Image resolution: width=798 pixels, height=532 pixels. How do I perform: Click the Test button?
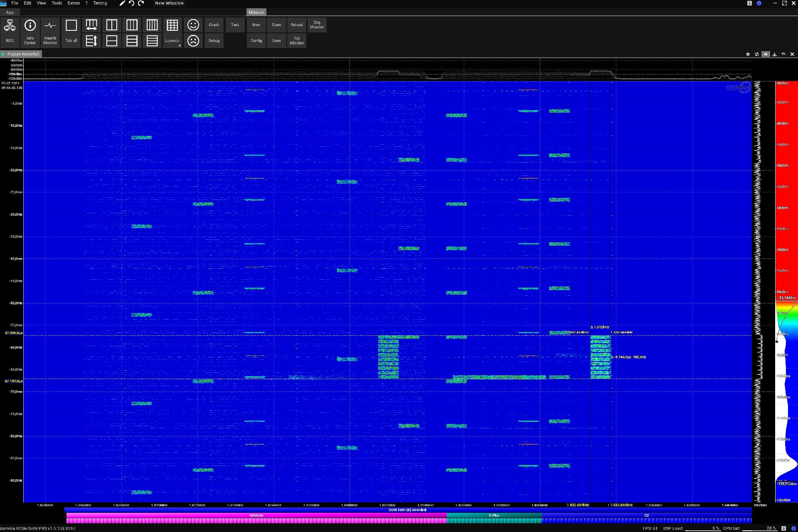pyautogui.click(x=235, y=25)
